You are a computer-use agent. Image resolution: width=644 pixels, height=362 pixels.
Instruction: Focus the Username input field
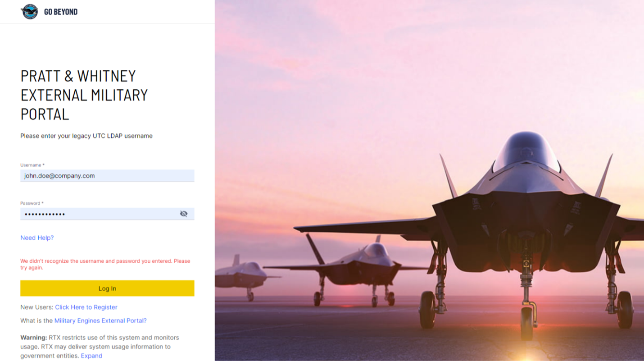pos(107,176)
